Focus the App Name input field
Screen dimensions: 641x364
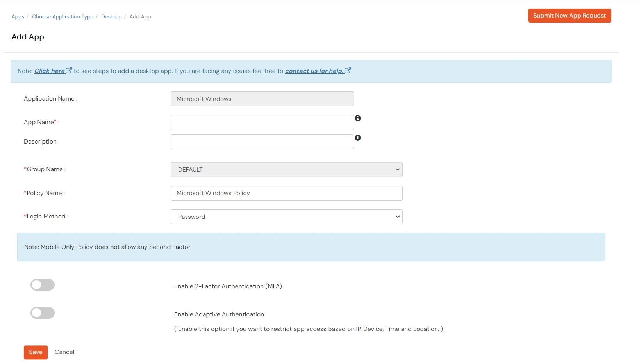click(x=262, y=122)
